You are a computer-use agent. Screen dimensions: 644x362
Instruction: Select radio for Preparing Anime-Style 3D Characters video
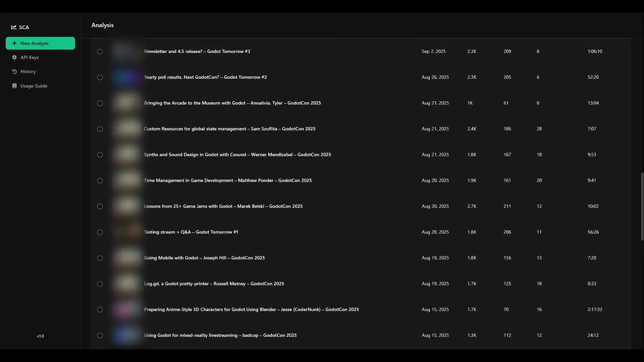point(100,310)
